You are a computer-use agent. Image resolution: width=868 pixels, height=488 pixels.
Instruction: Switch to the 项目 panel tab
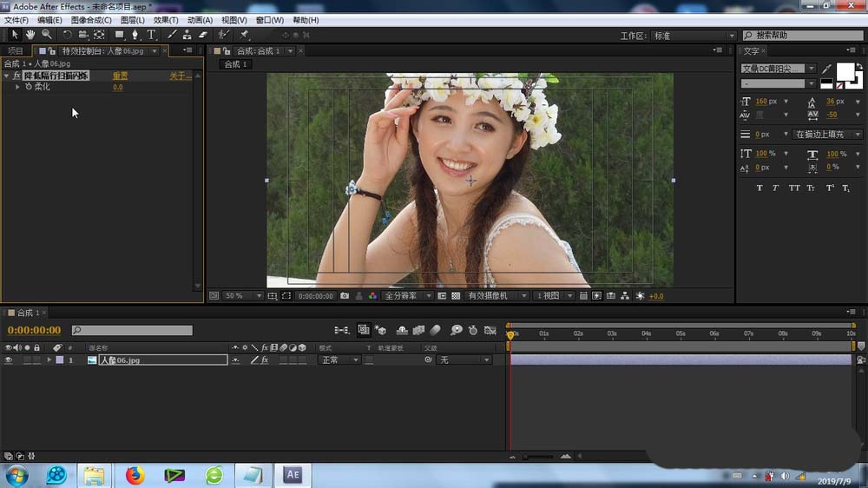pos(16,51)
